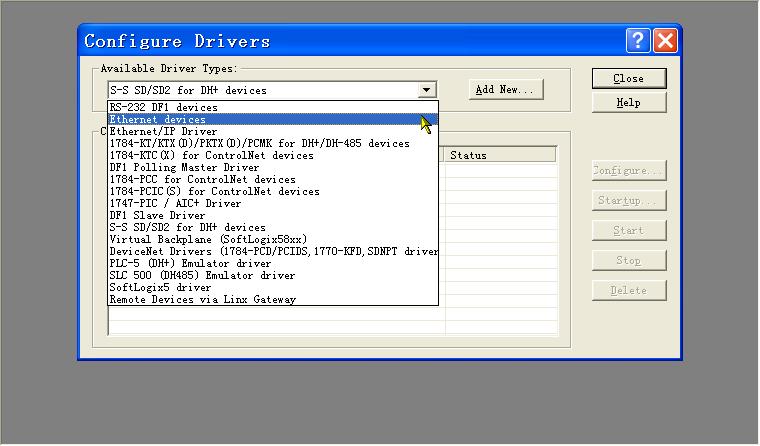Open Help for Configure Drivers
Screen dimensions: 760x446
click(x=629, y=103)
